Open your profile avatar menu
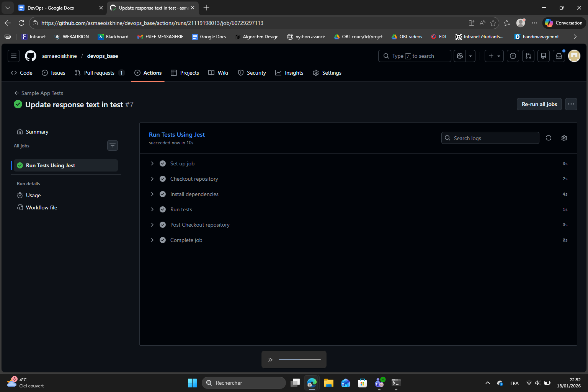The width and height of the screenshot is (588, 392). pyautogui.click(x=574, y=56)
